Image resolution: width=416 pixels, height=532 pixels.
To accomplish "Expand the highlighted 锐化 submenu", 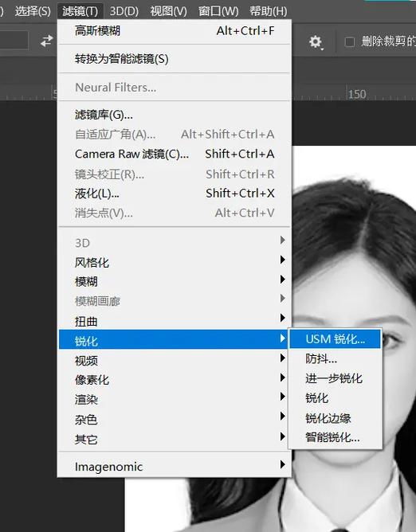I will [x=173, y=339].
